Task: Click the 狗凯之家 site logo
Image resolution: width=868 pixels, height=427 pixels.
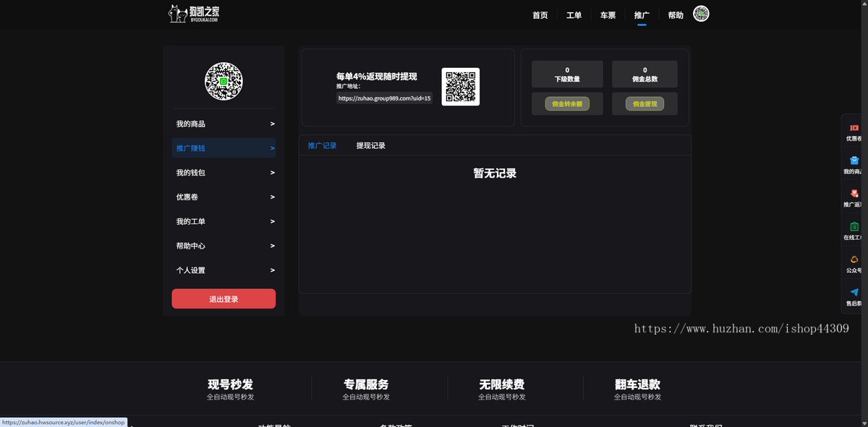Action: coord(194,14)
